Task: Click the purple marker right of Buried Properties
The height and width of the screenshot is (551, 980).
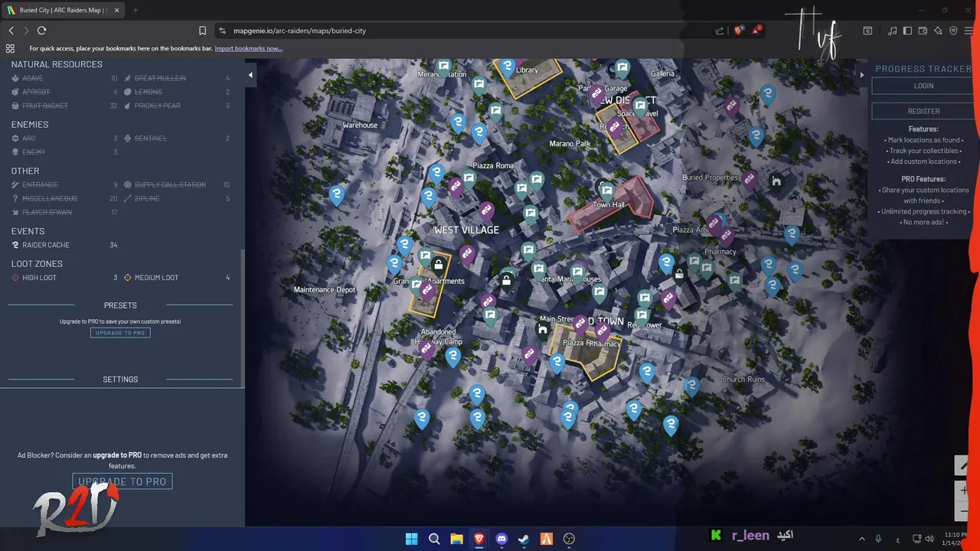Action: 750,181
